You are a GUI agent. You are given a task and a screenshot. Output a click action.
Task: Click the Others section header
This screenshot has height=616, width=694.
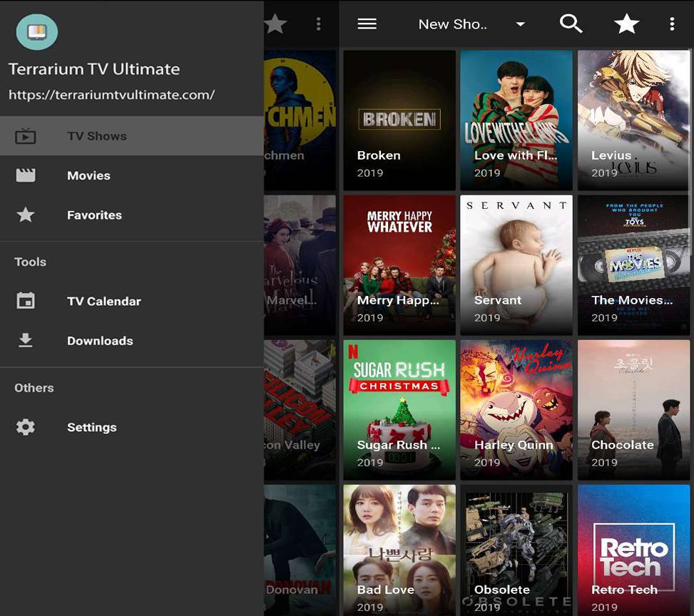click(x=34, y=388)
